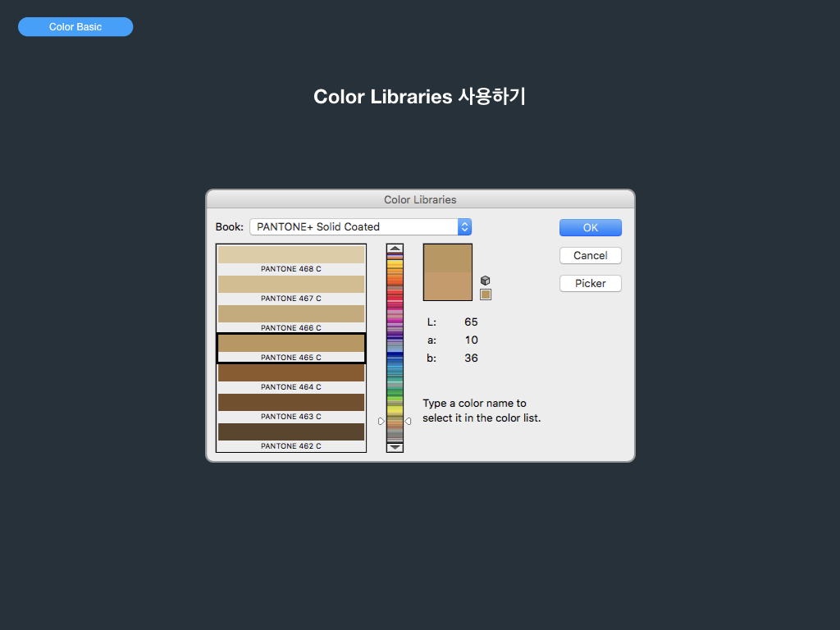Click the left triangle marker on color strip
840x630 pixels.
coord(381,421)
